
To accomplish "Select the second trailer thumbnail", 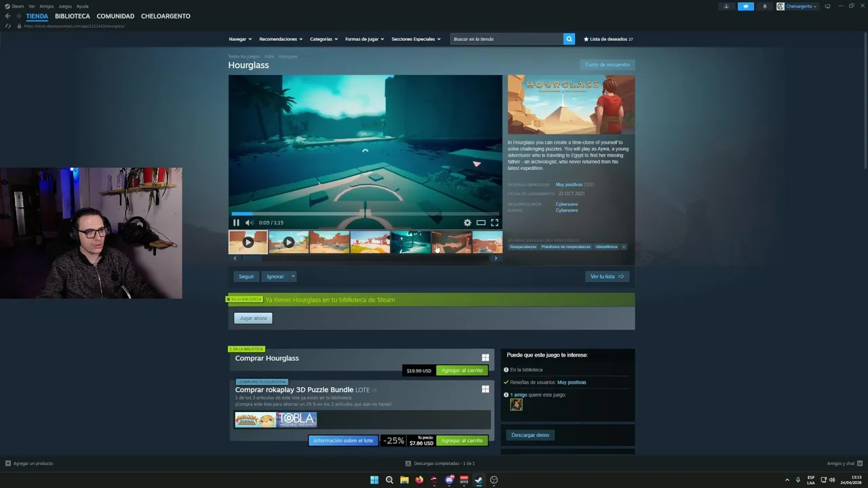I will tap(288, 242).
